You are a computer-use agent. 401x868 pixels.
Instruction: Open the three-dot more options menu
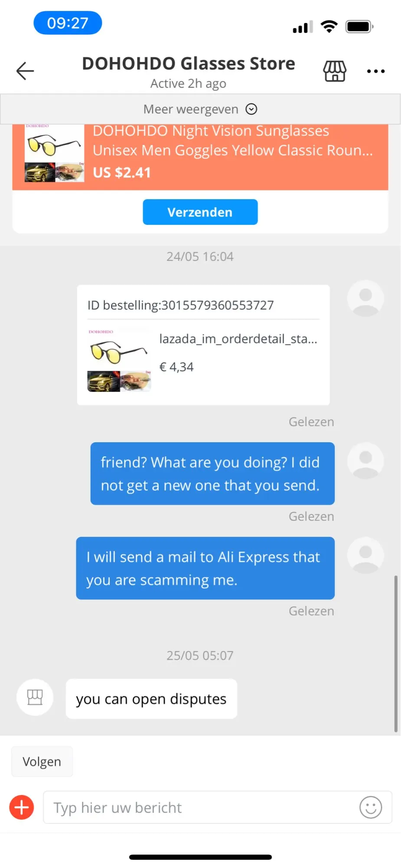pyautogui.click(x=376, y=71)
